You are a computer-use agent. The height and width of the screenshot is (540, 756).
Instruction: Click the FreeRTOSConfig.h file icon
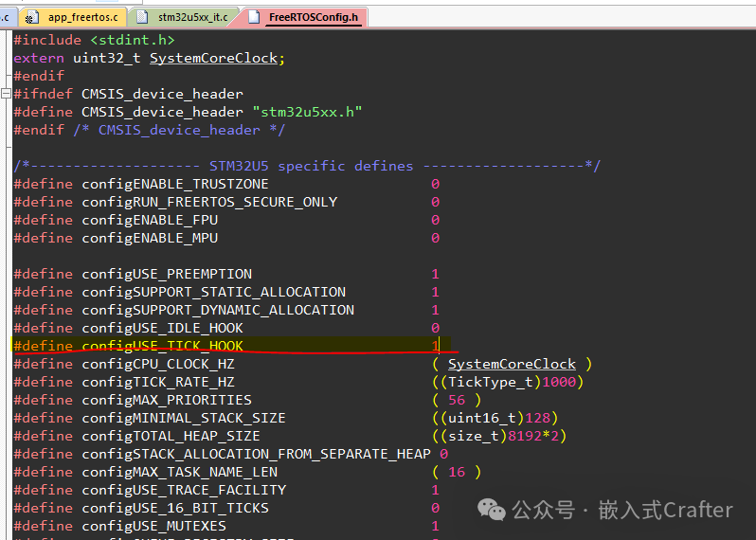pos(254,17)
